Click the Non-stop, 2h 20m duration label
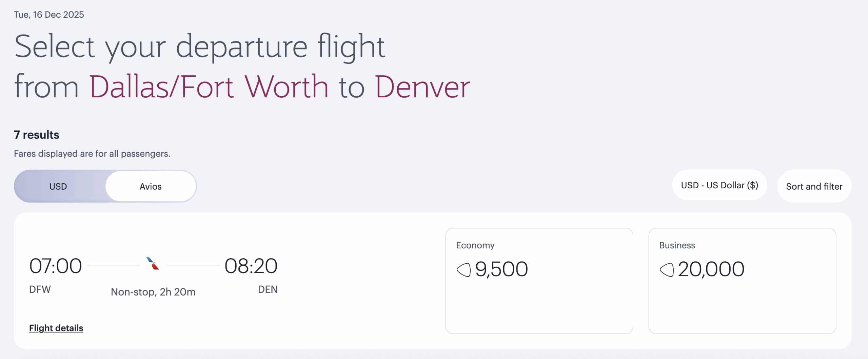Viewport: 868px width, 359px height. [153, 292]
